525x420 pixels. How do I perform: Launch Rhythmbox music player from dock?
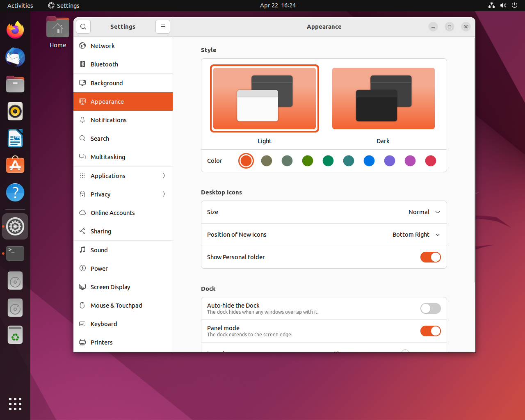15,111
